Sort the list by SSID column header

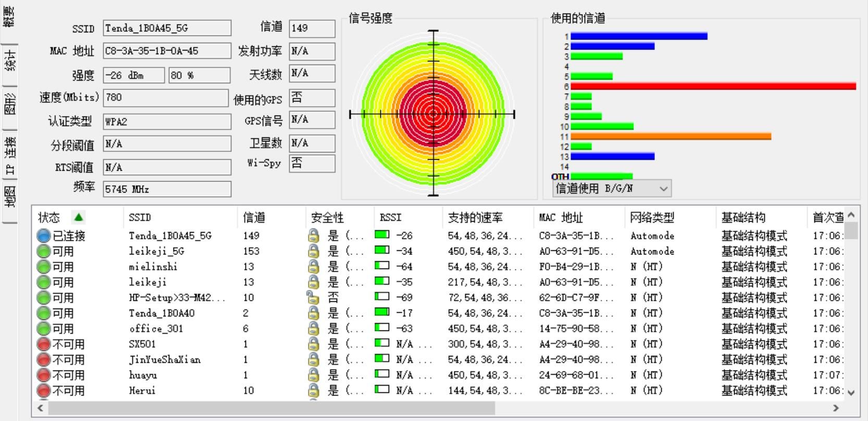point(181,218)
